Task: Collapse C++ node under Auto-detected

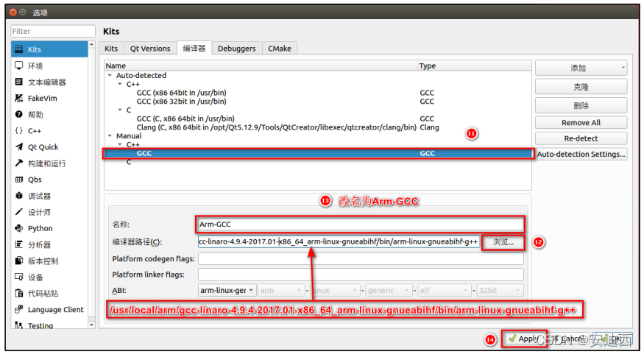Action: [120, 84]
